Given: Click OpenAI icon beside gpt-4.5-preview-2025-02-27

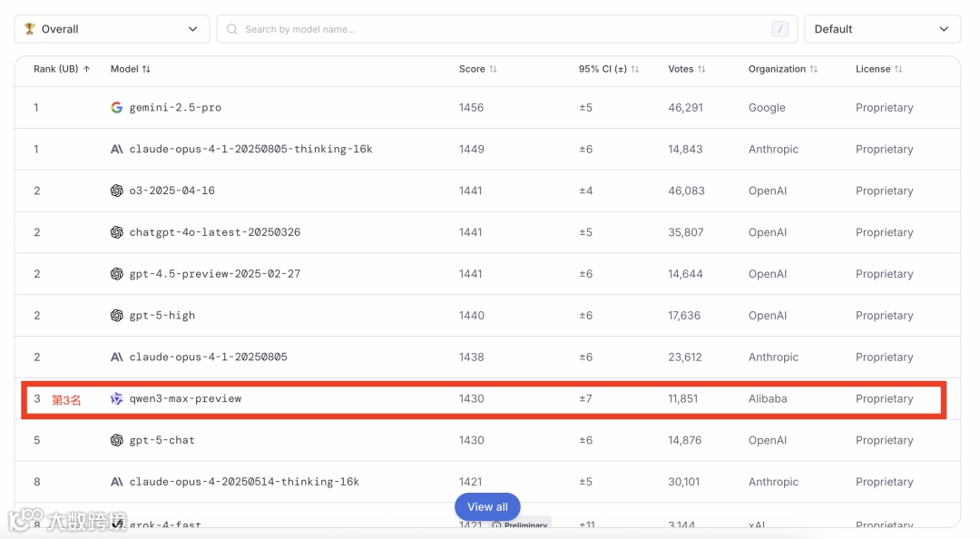Looking at the screenshot, I should (116, 274).
